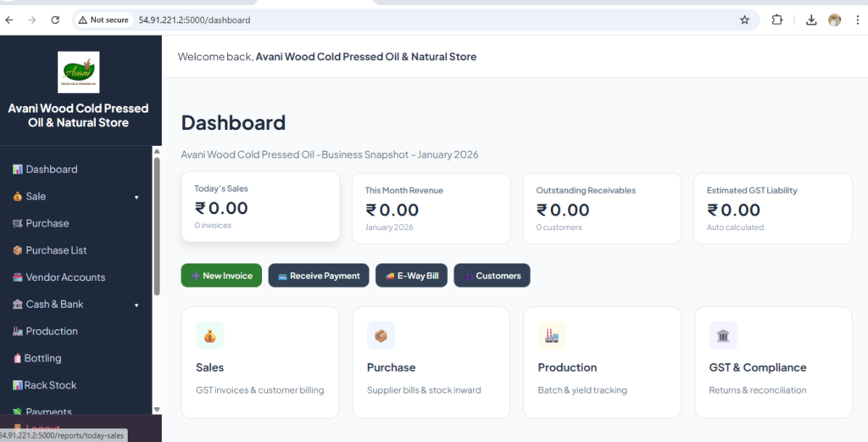Image resolution: width=868 pixels, height=442 pixels.
Task: Click the sidebar scrollbar up arrow
Action: tap(157, 151)
